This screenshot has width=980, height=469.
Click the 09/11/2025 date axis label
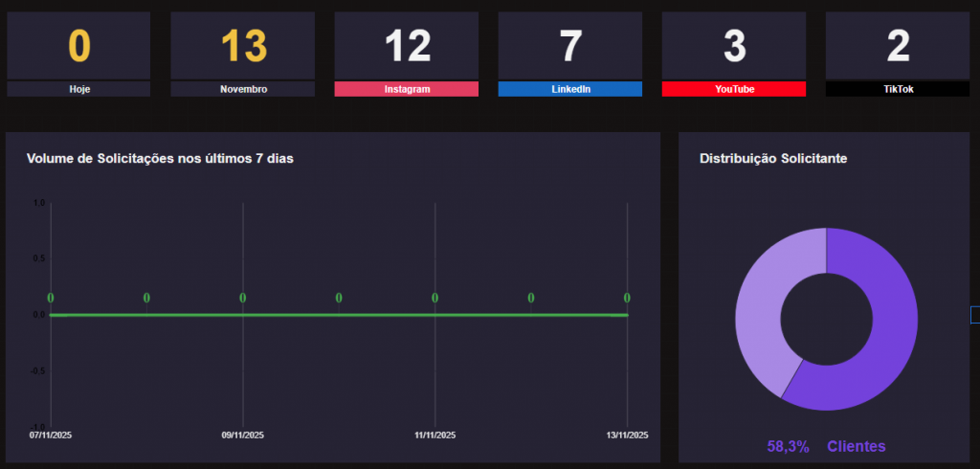pos(242,435)
